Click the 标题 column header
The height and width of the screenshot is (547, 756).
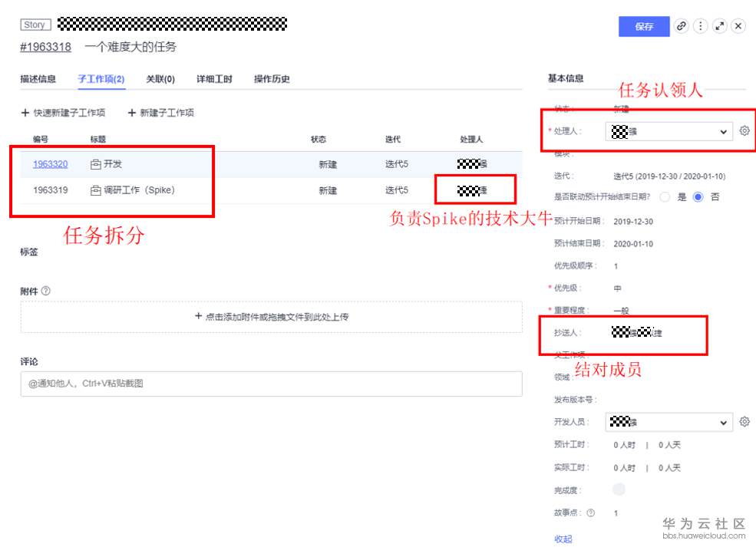[x=98, y=140]
